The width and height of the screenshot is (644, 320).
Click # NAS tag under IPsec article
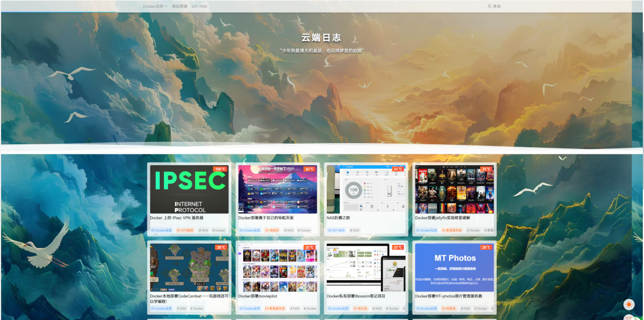[x=203, y=231]
